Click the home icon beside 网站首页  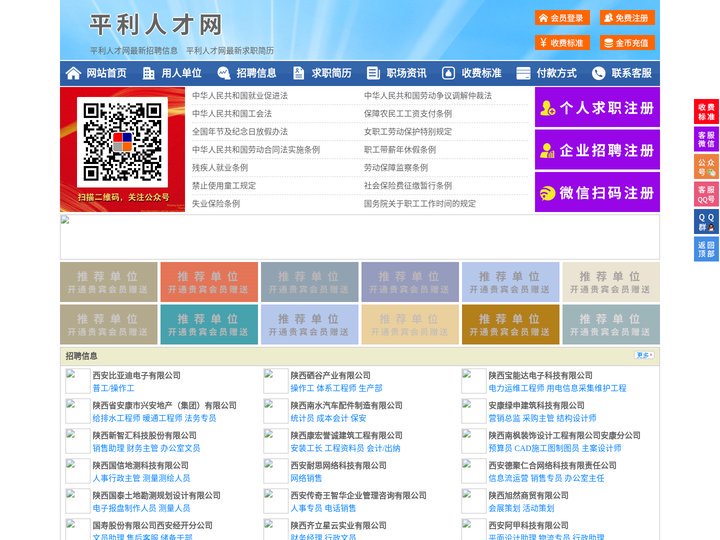73,73
